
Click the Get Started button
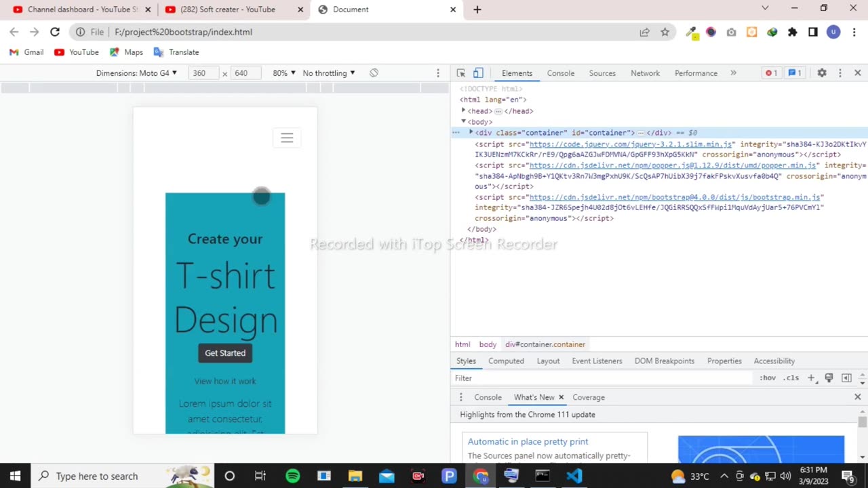225,353
